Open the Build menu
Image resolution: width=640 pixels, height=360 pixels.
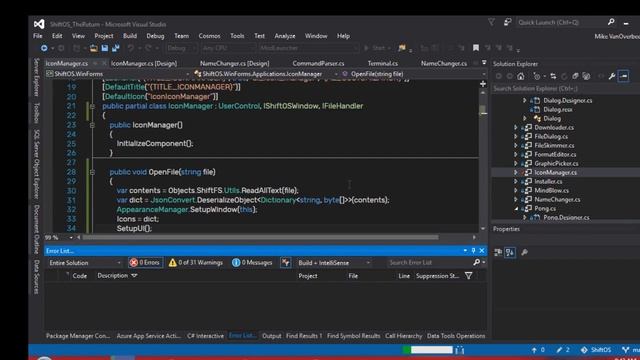pyautogui.click(x=130, y=36)
